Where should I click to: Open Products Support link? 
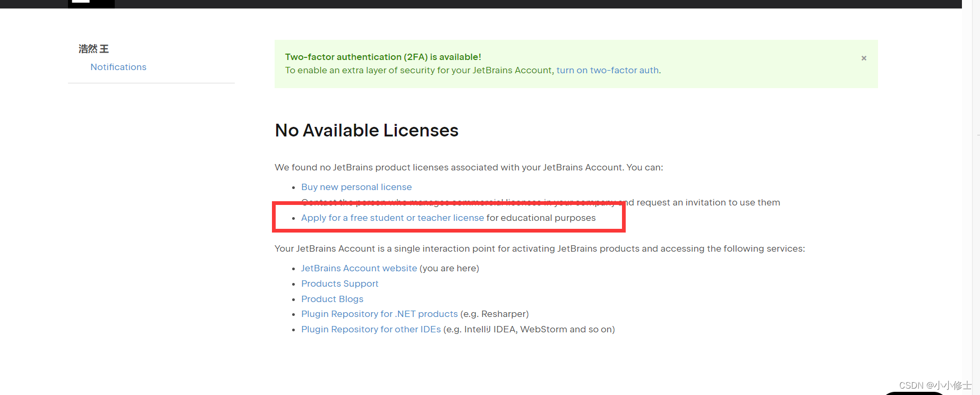[340, 284]
